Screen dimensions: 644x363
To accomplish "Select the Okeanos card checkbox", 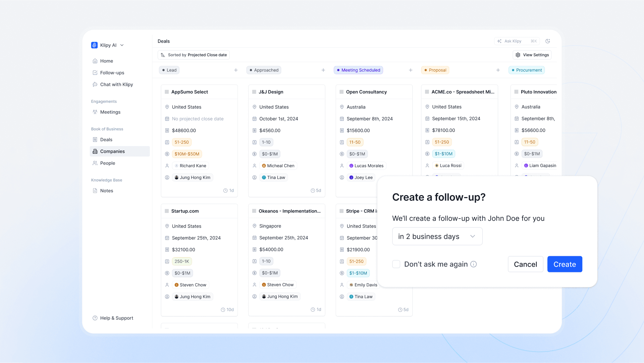I will (254, 211).
